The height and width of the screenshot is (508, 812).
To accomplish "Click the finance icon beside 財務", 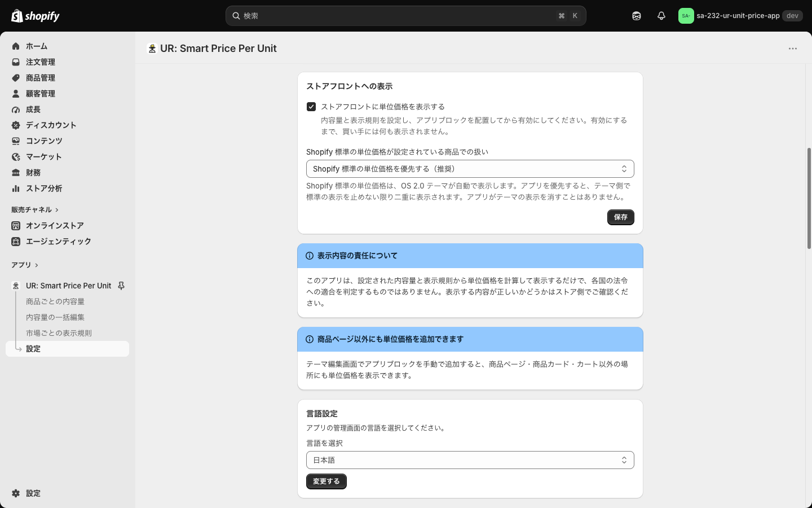I will 16,173.
